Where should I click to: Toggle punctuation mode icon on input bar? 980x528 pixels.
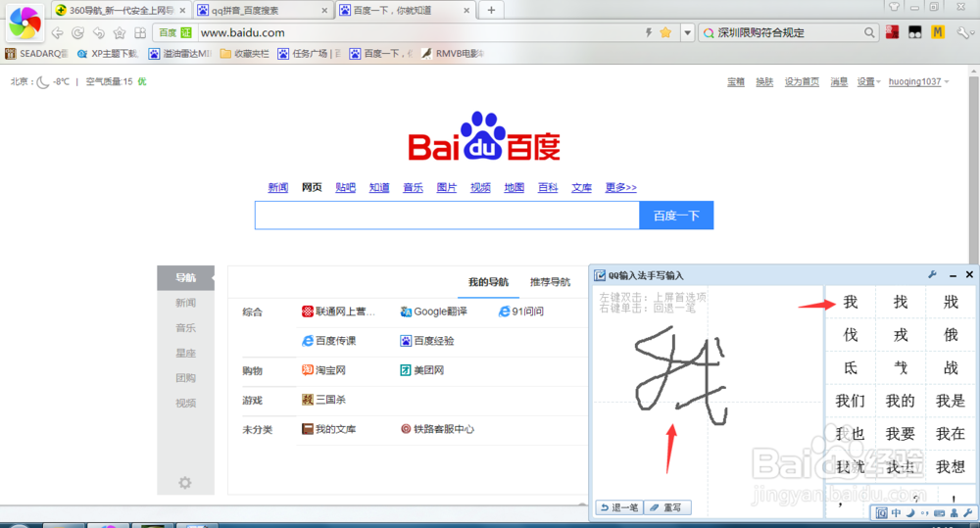click(924, 513)
